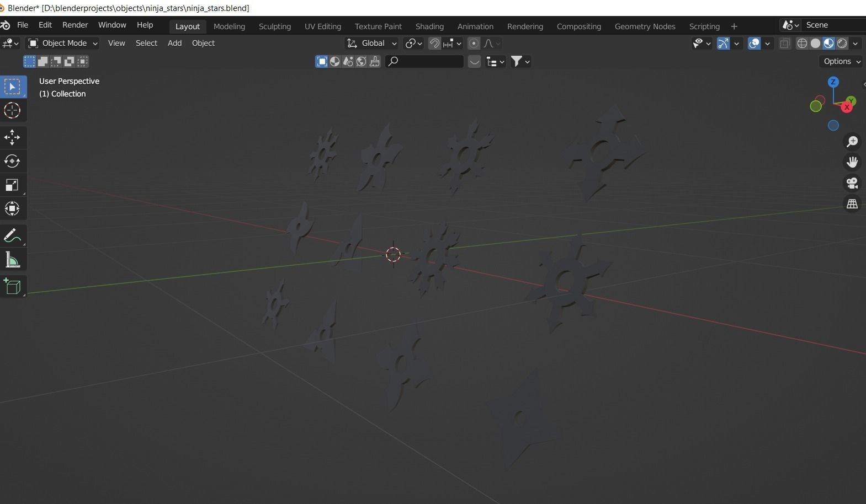The image size is (866, 504).
Task: Choose the combined Transform tool
Action: tap(12, 208)
